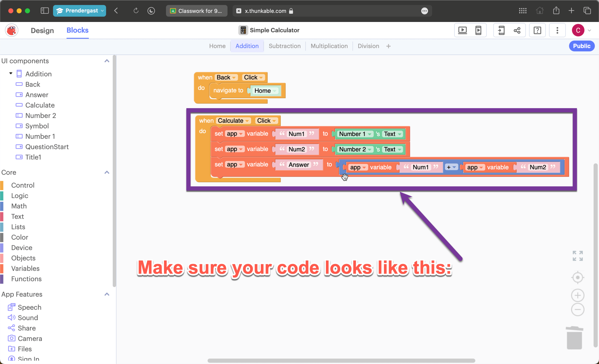Click the workspace zoom in icon
Viewport: 599px width, 364px height.
tap(577, 296)
